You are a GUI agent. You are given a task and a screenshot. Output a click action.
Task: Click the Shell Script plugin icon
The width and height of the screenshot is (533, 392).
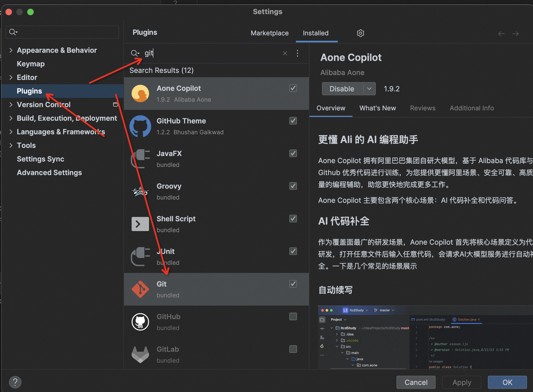click(140, 224)
